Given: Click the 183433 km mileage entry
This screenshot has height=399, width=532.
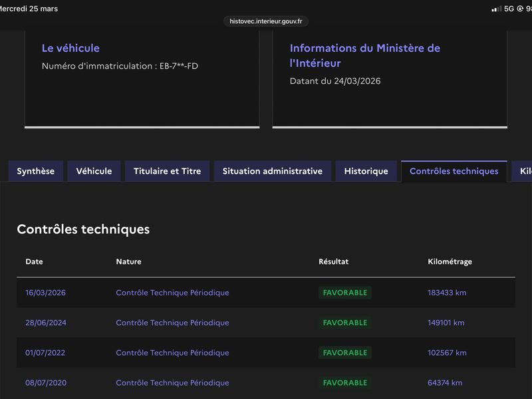Looking at the screenshot, I should 447,293.
